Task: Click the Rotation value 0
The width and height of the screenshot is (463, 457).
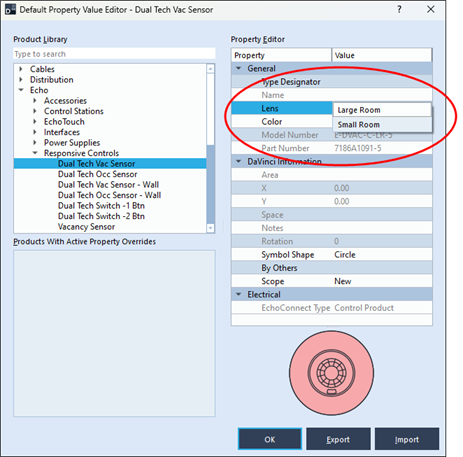Action: (x=336, y=241)
